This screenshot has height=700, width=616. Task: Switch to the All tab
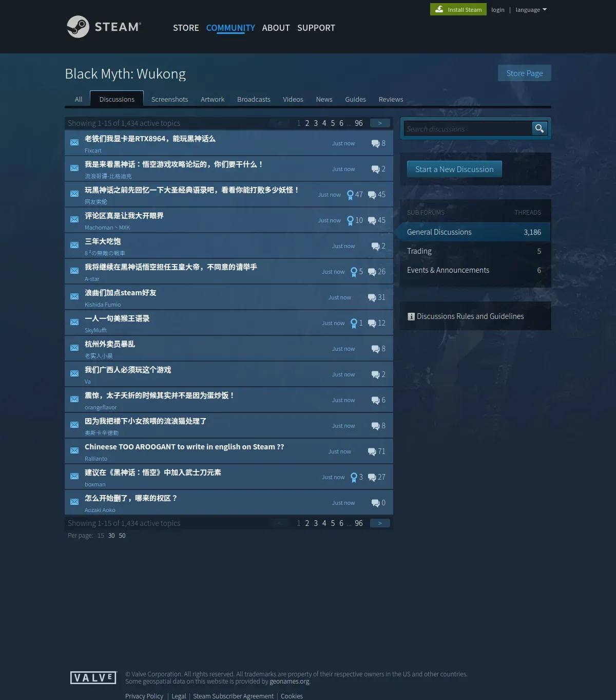tap(79, 99)
